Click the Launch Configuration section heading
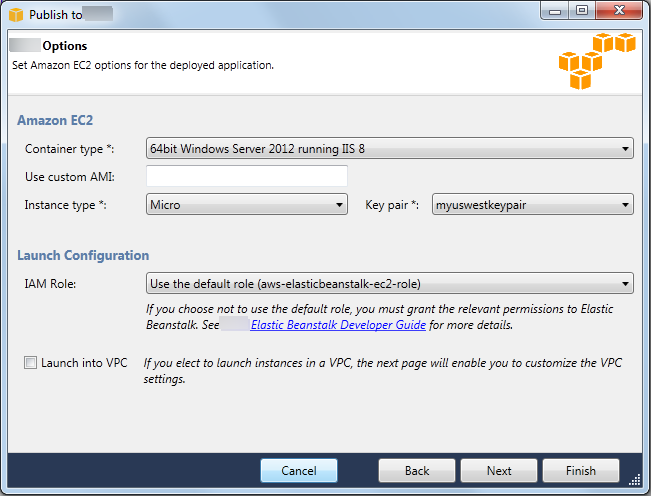This screenshot has height=496, width=651. 83,255
